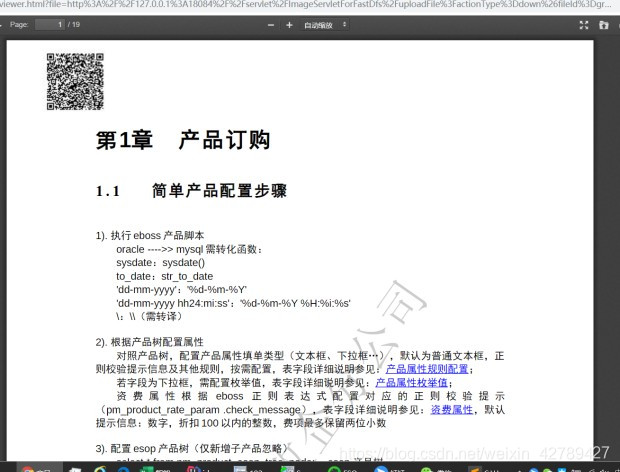Click the text '3). 配置 esop 产品树'
Image resolution: width=620 pixels, height=472 pixels.
click(x=142, y=448)
